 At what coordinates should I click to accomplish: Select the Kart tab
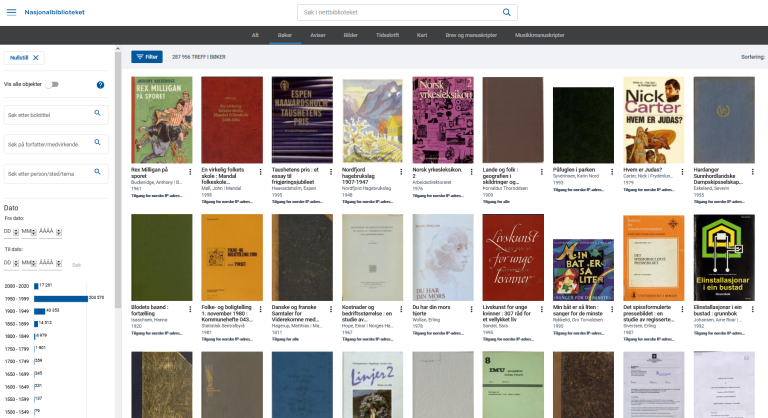click(422, 35)
